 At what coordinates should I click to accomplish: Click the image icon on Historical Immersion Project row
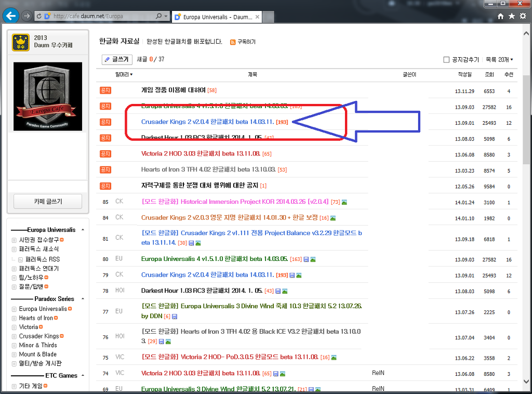coord(344,202)
